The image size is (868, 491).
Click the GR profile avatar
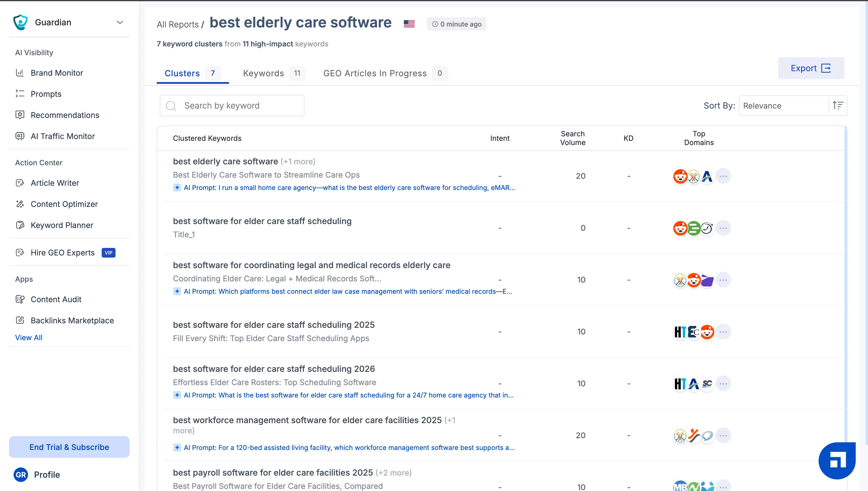click(21, 475)
